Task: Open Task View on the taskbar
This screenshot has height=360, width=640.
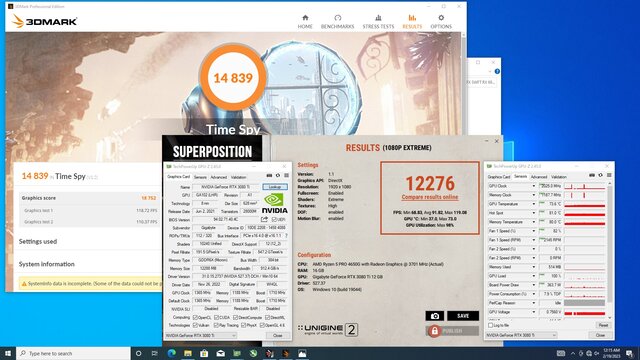Action: click(155, 353)
